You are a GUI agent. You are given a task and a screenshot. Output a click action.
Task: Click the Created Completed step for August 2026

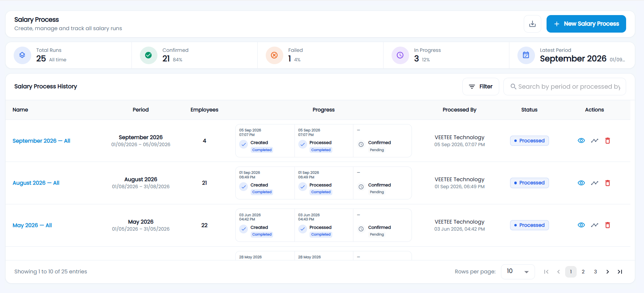point(265,183)
